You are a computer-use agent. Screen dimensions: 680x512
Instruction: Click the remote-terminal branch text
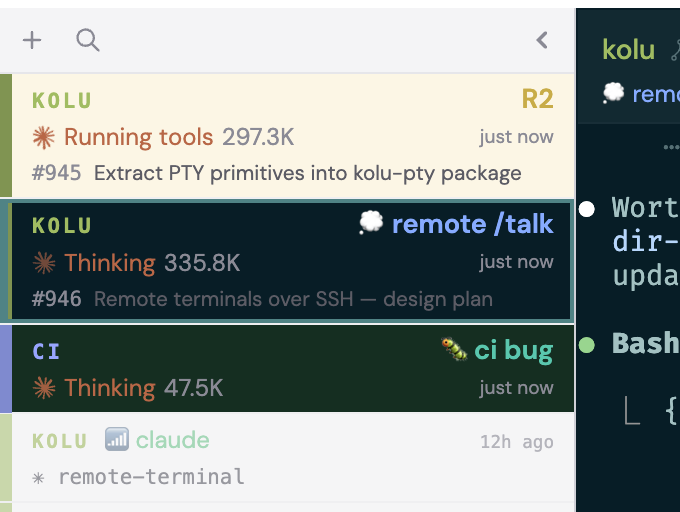point(151,477)
